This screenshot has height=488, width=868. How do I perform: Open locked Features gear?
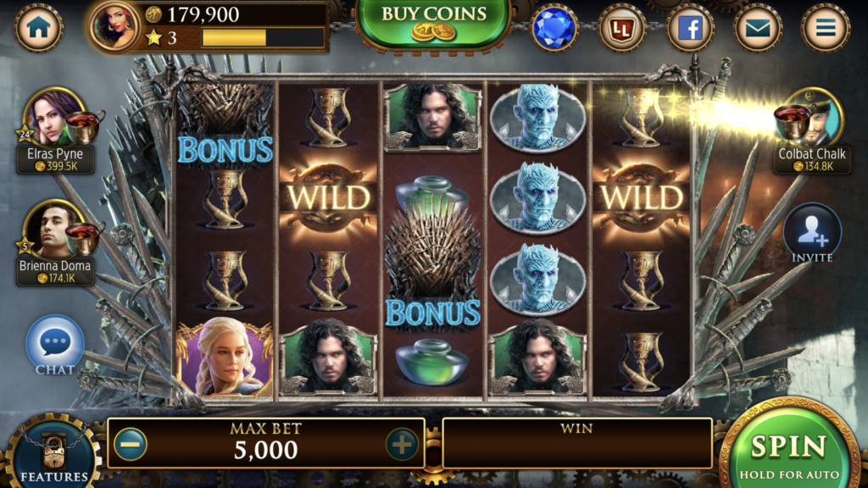point(53,454)
